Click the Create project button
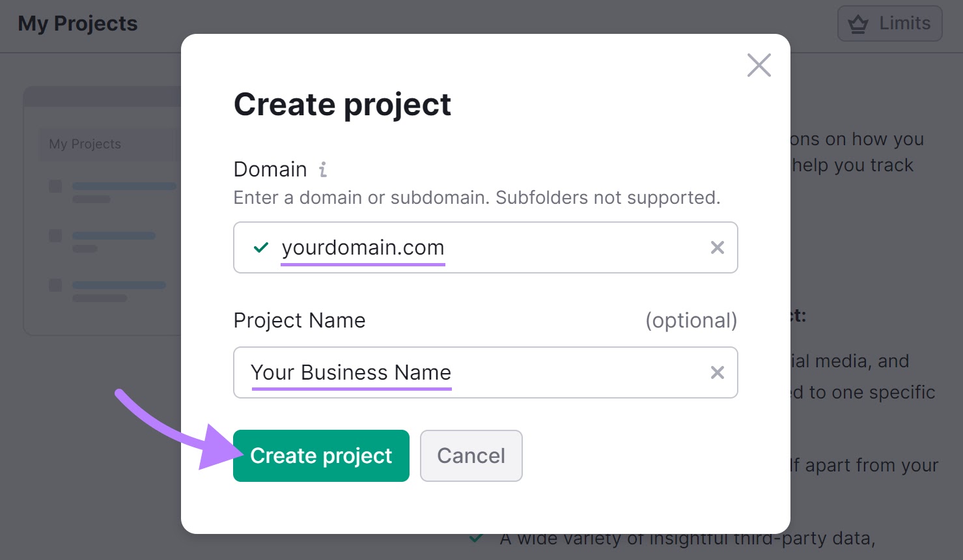Viewport: 963px width, 560px height. (x=320, y=456)
